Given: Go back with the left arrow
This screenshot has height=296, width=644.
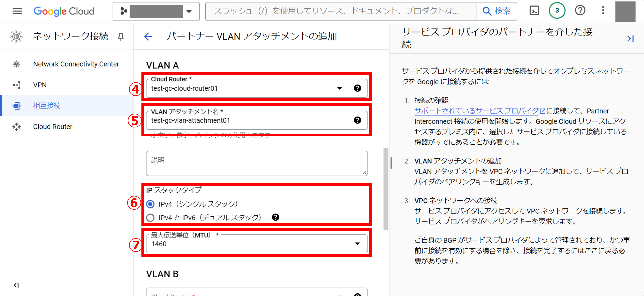Looking at the screenshot, I should click(148, 37).
